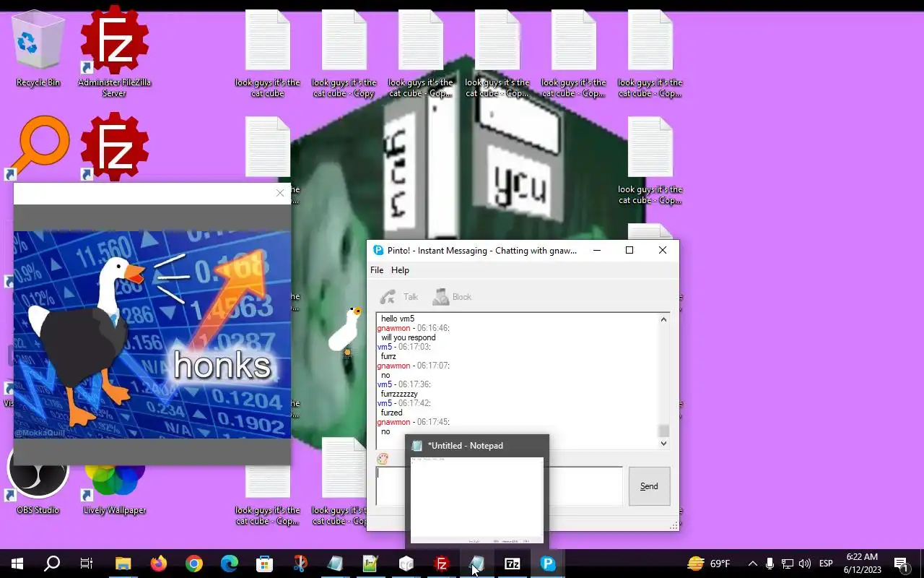Viewport: 924px width, 578px height.
Task: Select the 'cat cube - Copy' file in the top row
Action: (344, 54)
